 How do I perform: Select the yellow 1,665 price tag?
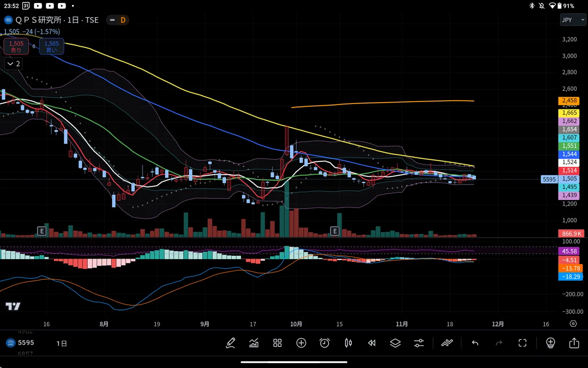coord(568,113)
